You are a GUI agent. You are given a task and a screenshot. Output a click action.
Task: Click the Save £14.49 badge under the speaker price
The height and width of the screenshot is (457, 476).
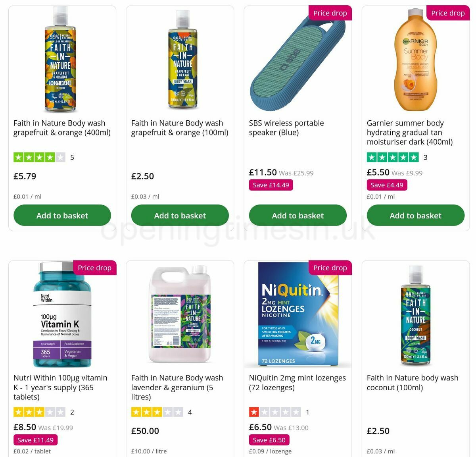(x=271, y=185)
